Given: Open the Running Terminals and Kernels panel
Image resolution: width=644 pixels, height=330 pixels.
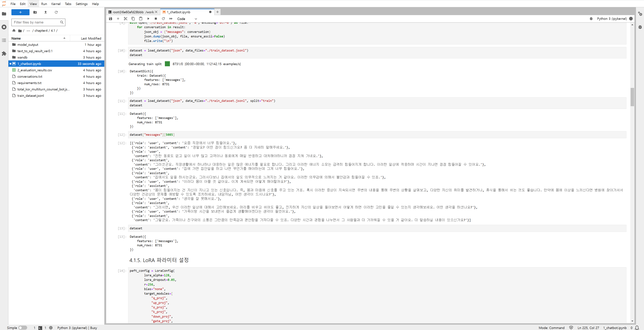Looking at the screenshot, I should pyautogui.click(x=4, y=27).
